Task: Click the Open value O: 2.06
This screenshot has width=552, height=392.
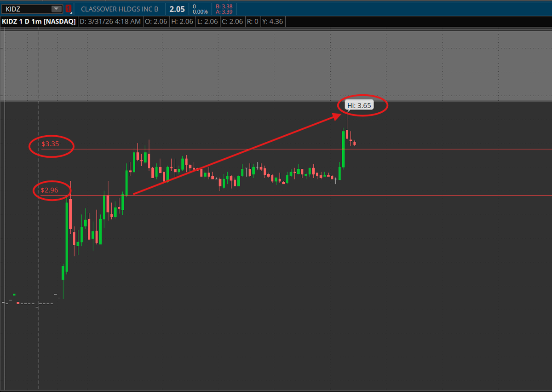Action: 155,21
